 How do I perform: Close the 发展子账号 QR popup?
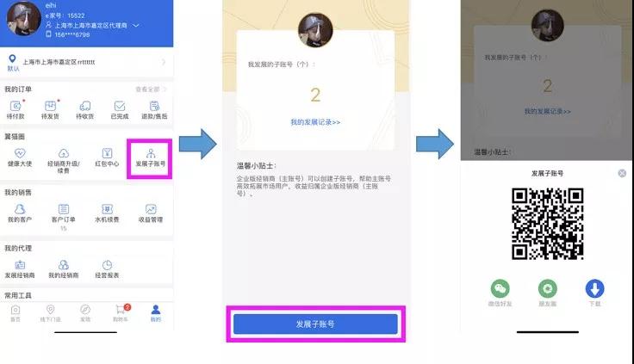[622, 173]
